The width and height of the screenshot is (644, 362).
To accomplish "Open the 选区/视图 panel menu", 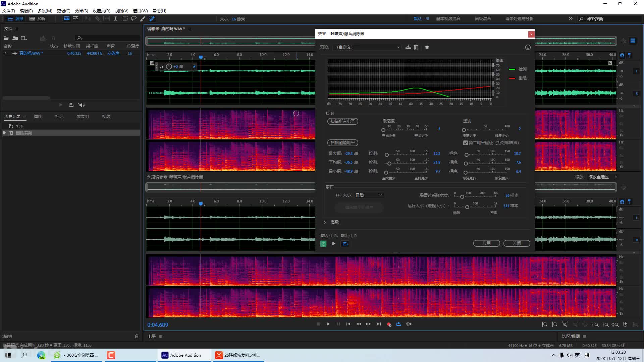I will (585, 337).
